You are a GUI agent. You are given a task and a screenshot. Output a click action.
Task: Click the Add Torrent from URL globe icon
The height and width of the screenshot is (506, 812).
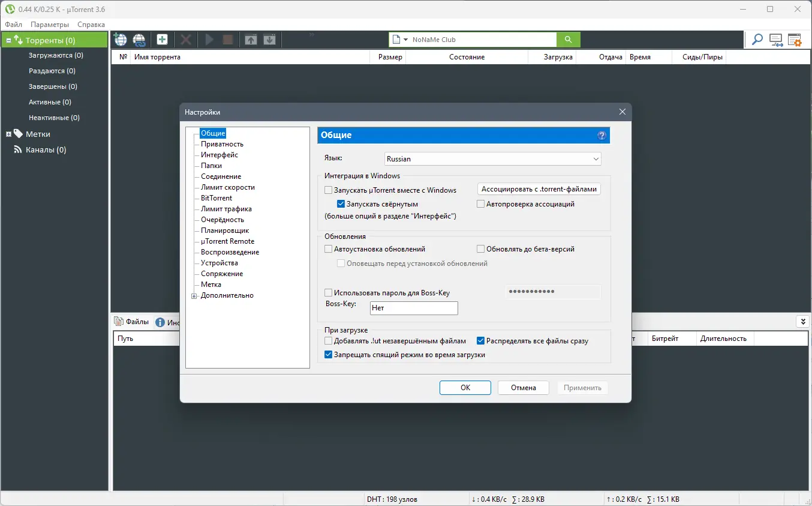(x=121, y=40)
